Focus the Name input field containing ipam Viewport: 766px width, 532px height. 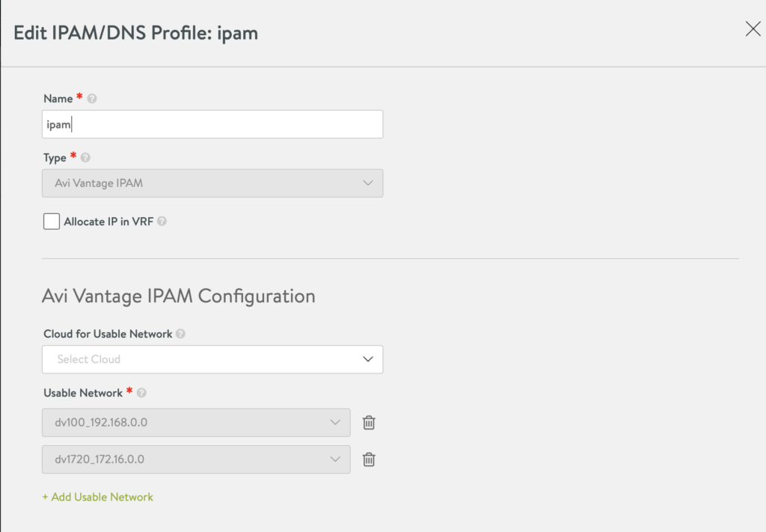click(x=212, y=124)
